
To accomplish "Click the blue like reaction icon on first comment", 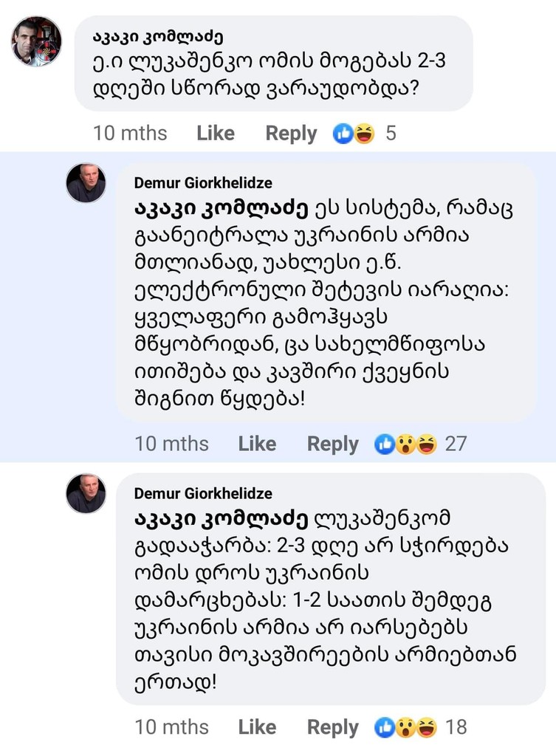I will tap(343, 134).
